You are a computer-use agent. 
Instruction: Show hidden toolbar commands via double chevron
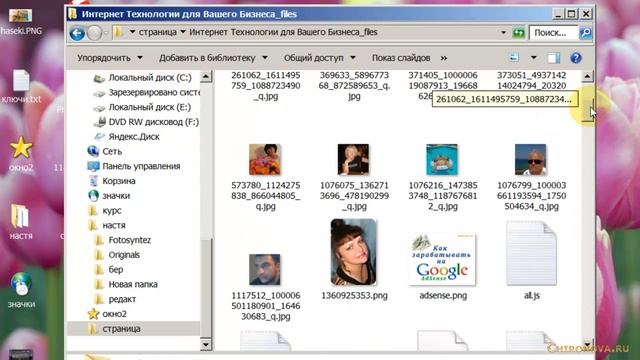(444, 58)
